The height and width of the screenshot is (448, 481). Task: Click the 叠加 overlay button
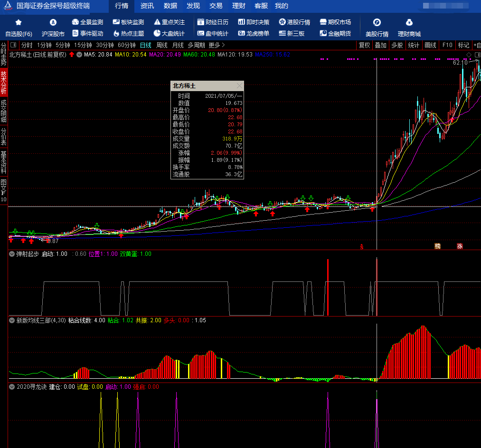381,45
